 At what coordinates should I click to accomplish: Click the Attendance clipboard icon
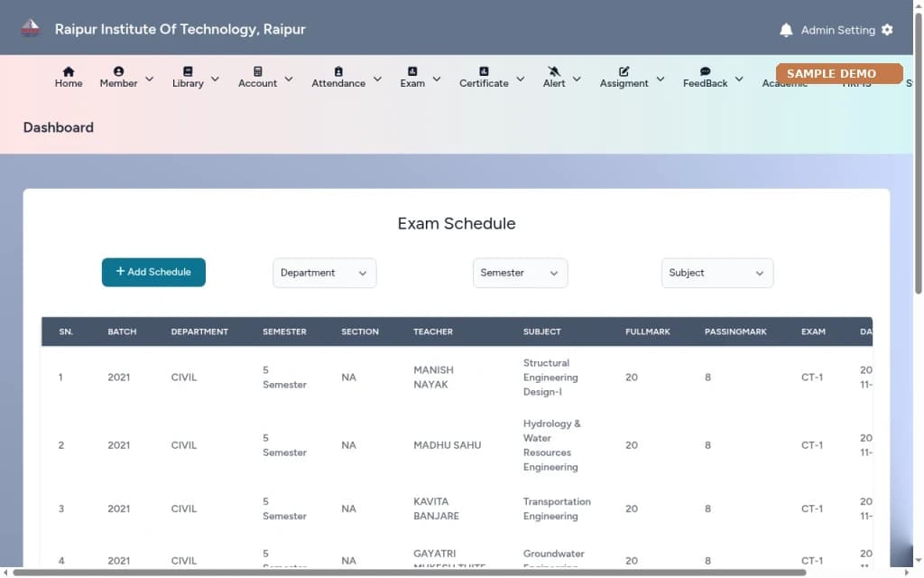point(338,71)
